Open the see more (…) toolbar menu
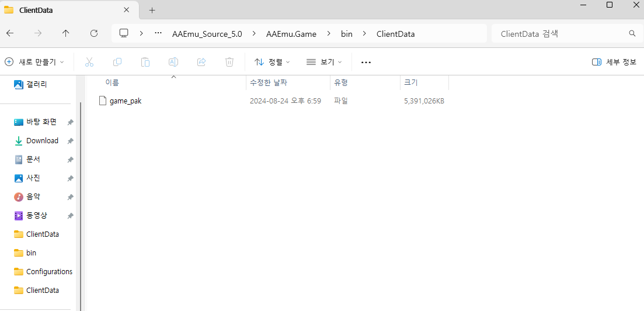Viewport: 644px width, 311px height. [x=366, y=62]
